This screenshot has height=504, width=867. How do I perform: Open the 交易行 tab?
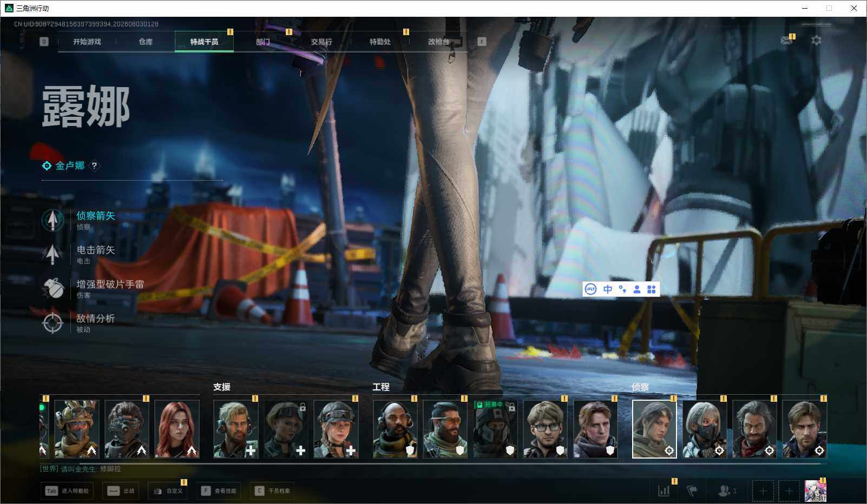(321, 42)
